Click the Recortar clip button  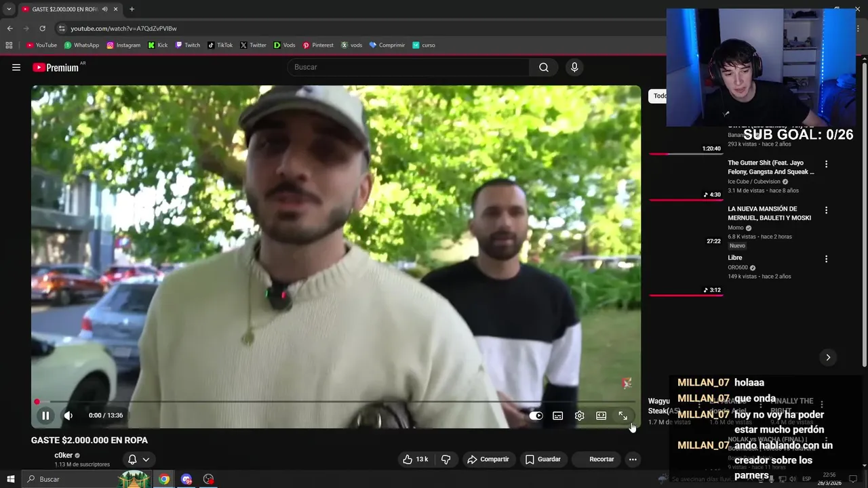[595, 459]
